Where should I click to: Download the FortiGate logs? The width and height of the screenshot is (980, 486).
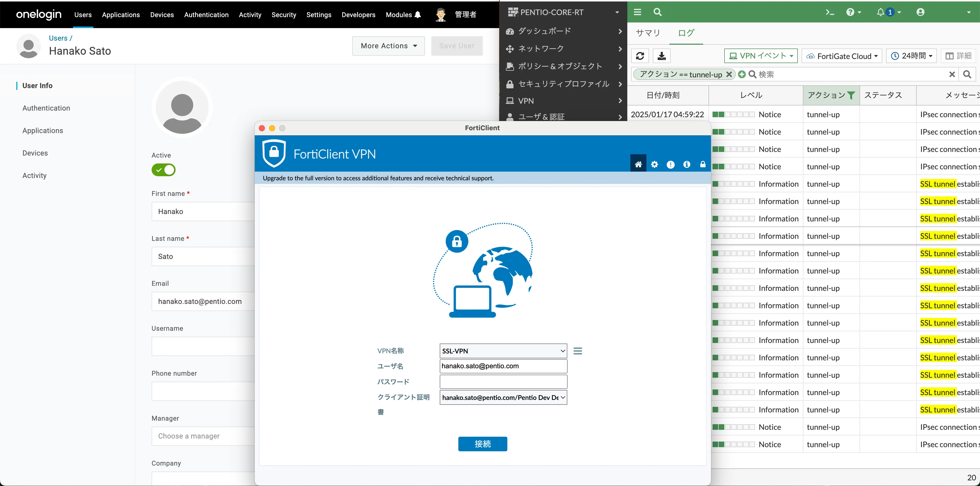pyautogui.click(x=661, y=56)
